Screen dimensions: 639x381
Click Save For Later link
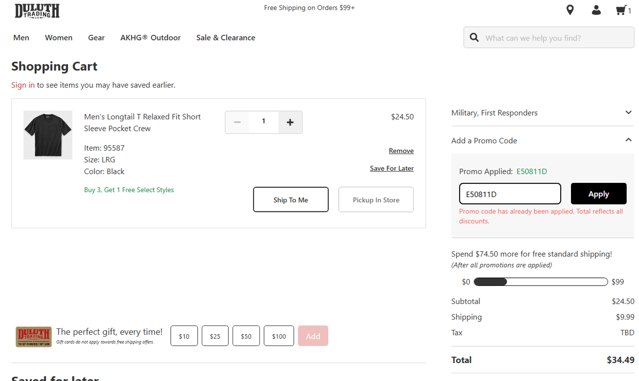pos(392,168)
